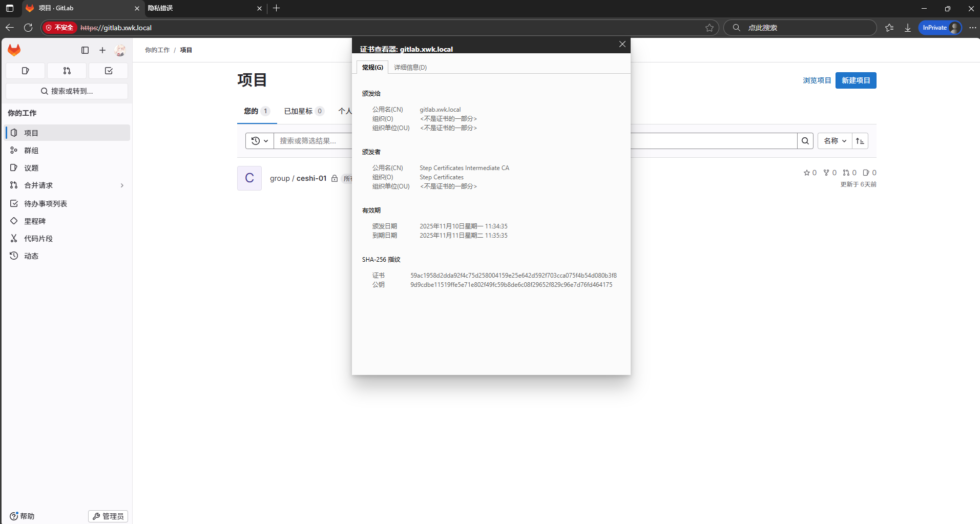
Task: Toggle the favorites star in address bar
Action: click(x=710, y=28)
